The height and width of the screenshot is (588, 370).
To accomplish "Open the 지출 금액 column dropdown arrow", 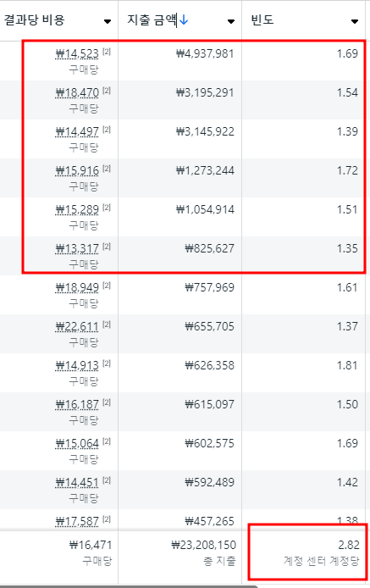I will click(231, 21).
